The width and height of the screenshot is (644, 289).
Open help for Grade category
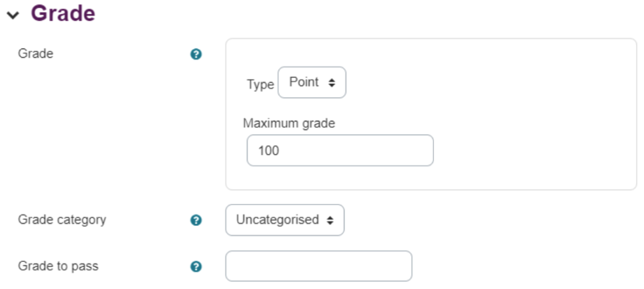coord(196,220)
